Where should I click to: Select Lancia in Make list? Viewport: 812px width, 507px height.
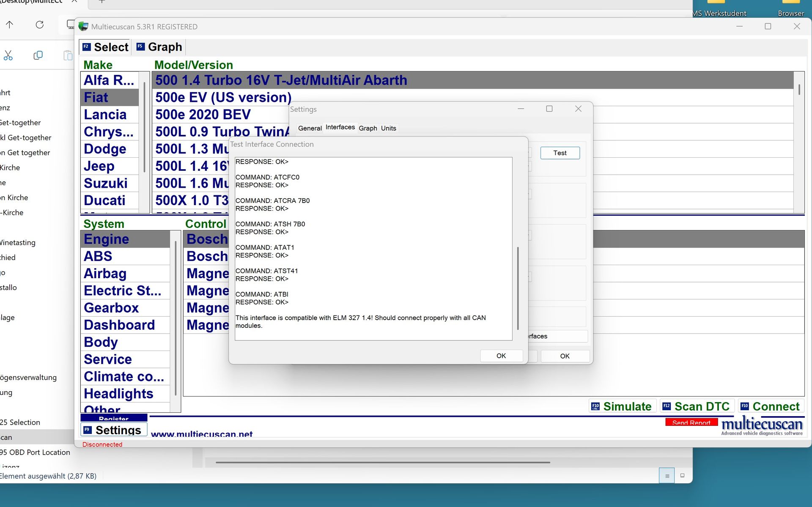click(x=110, y=115)
